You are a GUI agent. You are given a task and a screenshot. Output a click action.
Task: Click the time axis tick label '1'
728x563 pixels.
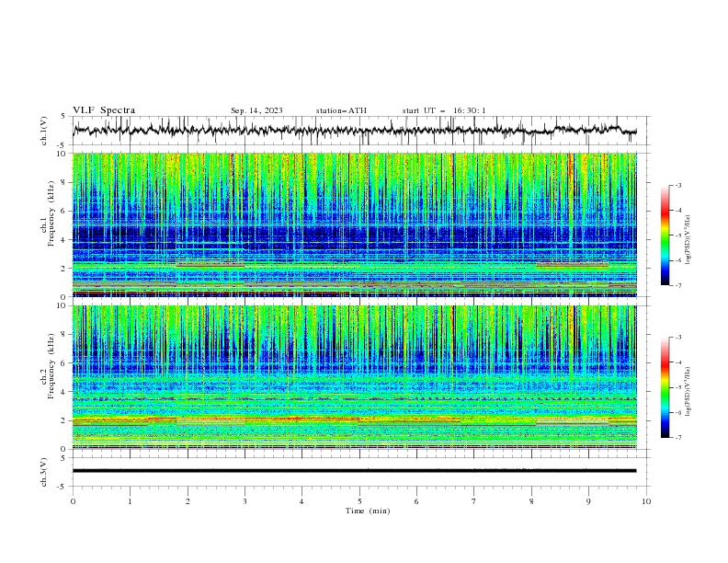(130, 501)
